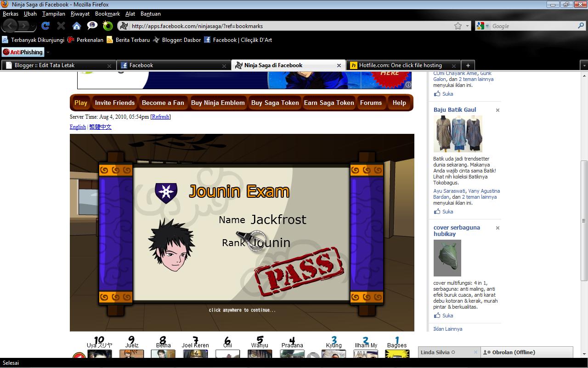Open the game Help button

pos(399,103)
